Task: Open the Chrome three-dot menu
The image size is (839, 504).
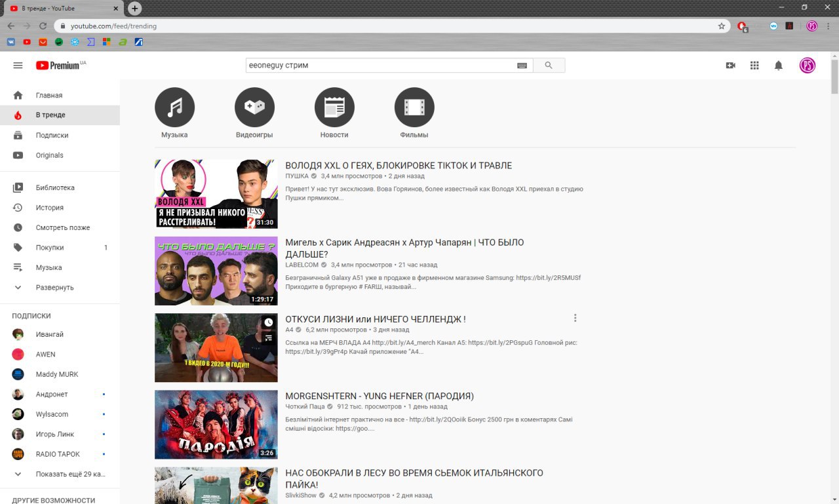Action: point(829,26)
